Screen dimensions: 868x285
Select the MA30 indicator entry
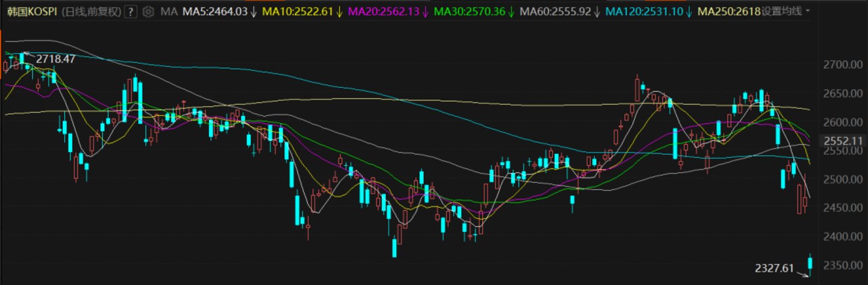(x=470, y=11)
